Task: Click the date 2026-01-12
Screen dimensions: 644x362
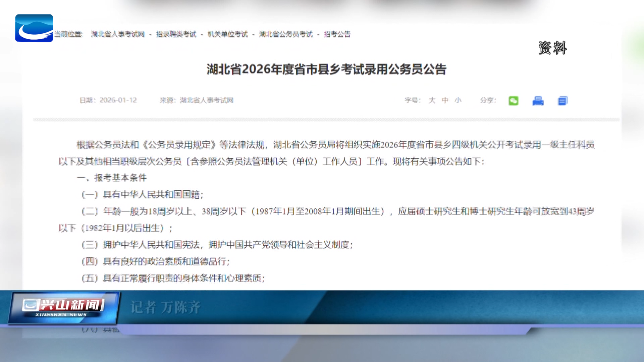Action: tap(118, 100)
